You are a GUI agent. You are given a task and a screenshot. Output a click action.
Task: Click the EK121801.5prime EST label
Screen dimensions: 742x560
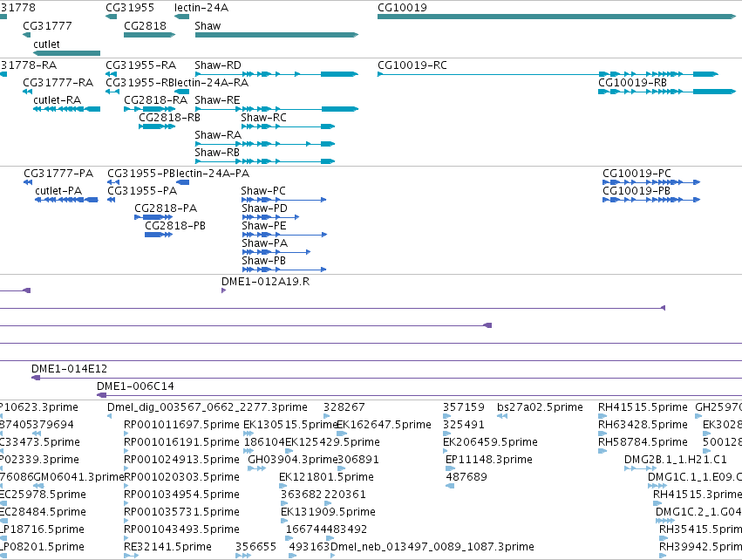pyautogui.click(x=326, y=476)
